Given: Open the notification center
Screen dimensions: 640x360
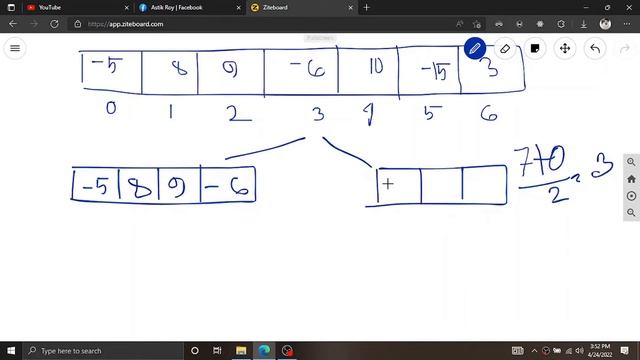Looking at the screenshot, I should click(x=624, y=351).
